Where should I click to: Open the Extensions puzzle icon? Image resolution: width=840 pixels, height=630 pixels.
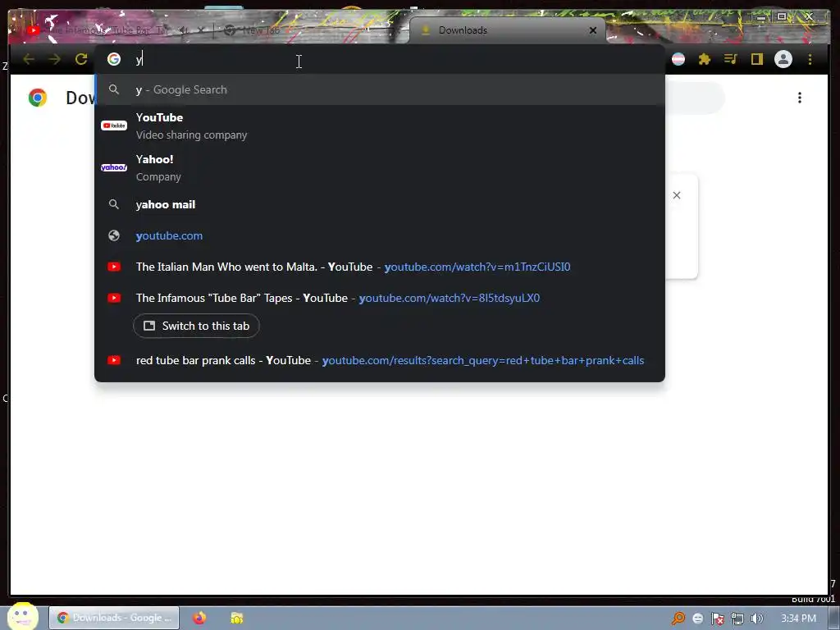click(705, 59)
